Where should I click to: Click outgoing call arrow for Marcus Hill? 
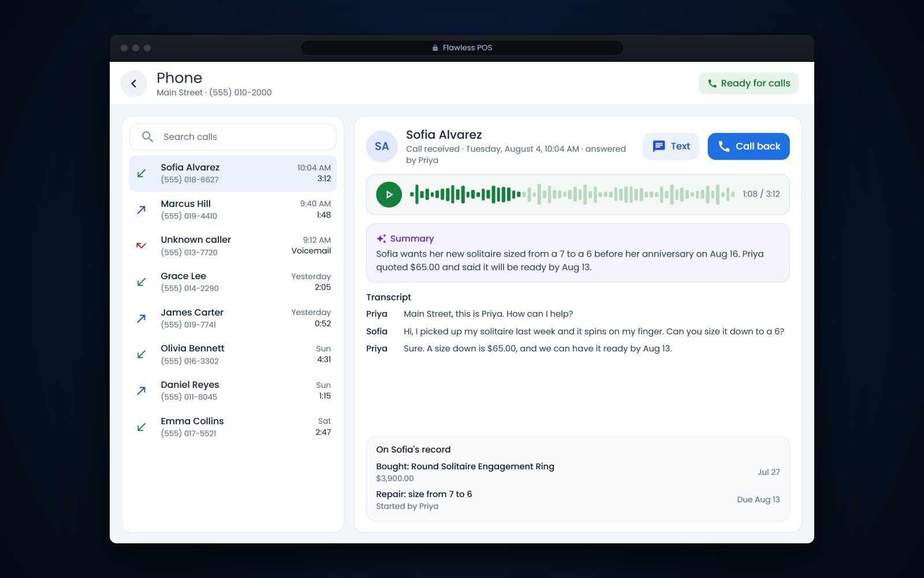coord(141,210)
